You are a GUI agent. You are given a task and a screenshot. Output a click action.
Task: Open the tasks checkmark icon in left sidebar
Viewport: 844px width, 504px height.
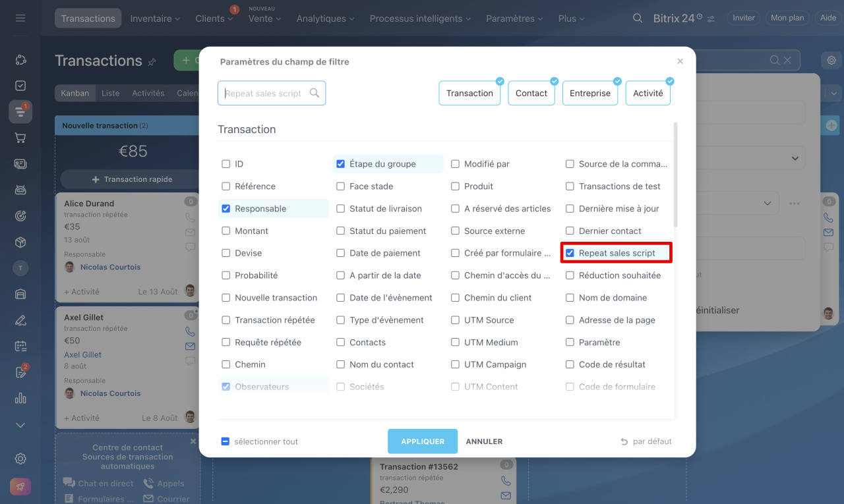coord(20,86)
